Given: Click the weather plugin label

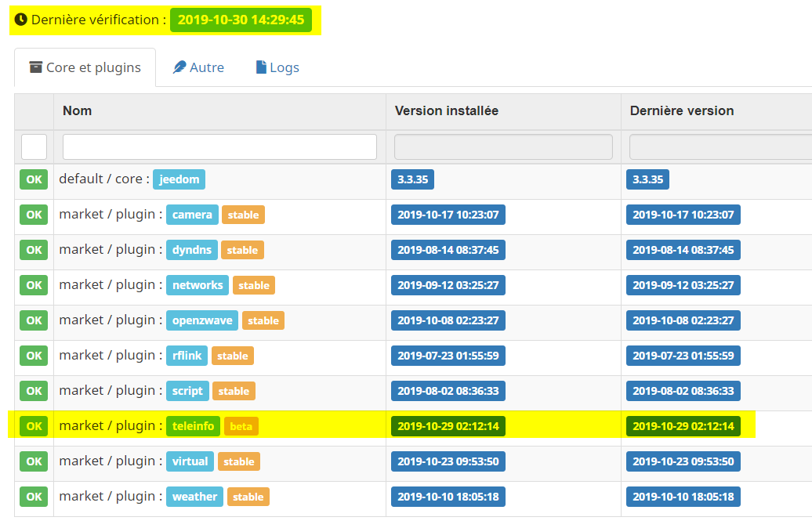Looking at the screenshot, I should point(194,497).
